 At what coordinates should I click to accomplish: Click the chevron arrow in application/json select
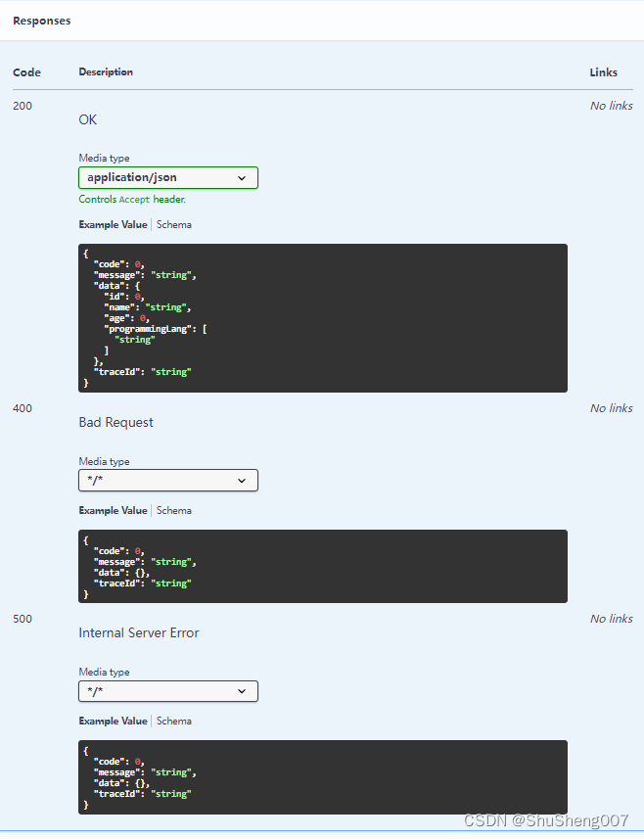[242, 178]
